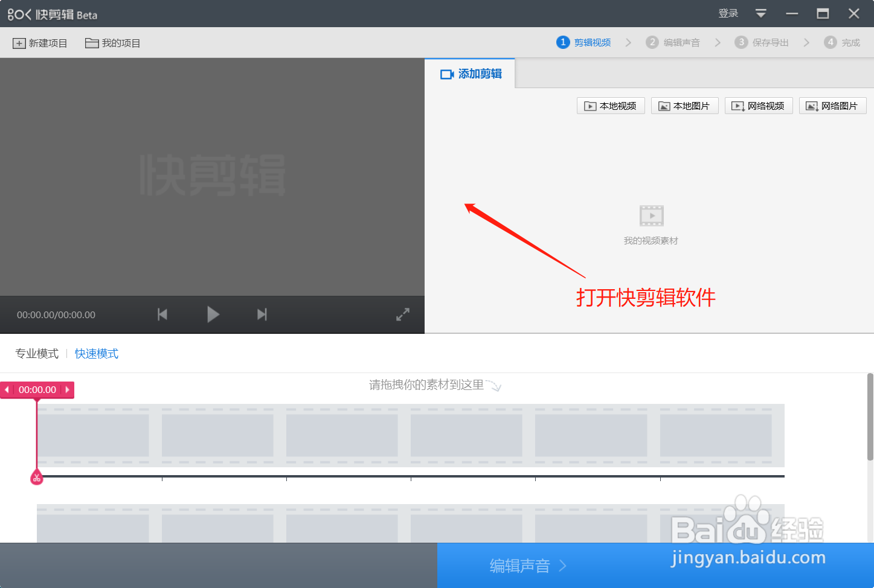Select 快速模式 editing mode
The height and width of the screenshot is (588, 874).
click(x=96, y=353)
